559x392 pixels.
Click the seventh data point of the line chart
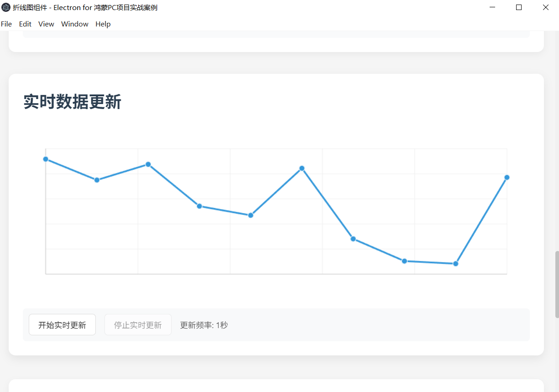pyautogui.click(x=353, y=239)
